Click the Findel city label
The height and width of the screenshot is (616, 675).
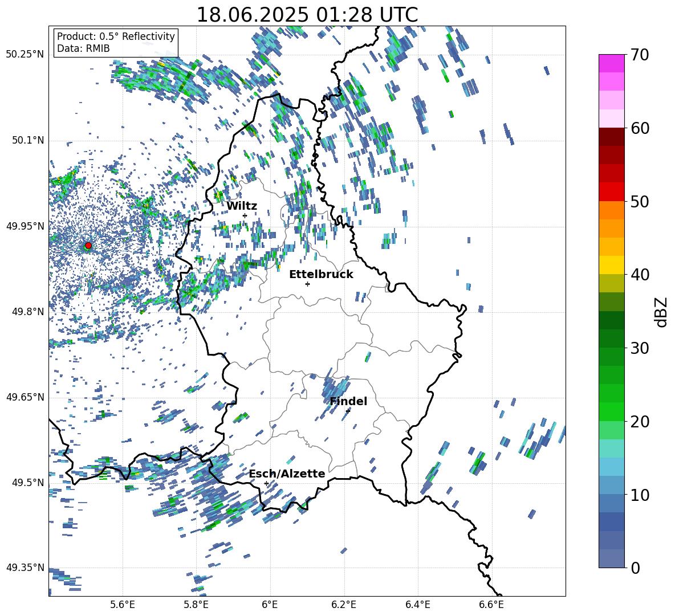click(348, 401)
